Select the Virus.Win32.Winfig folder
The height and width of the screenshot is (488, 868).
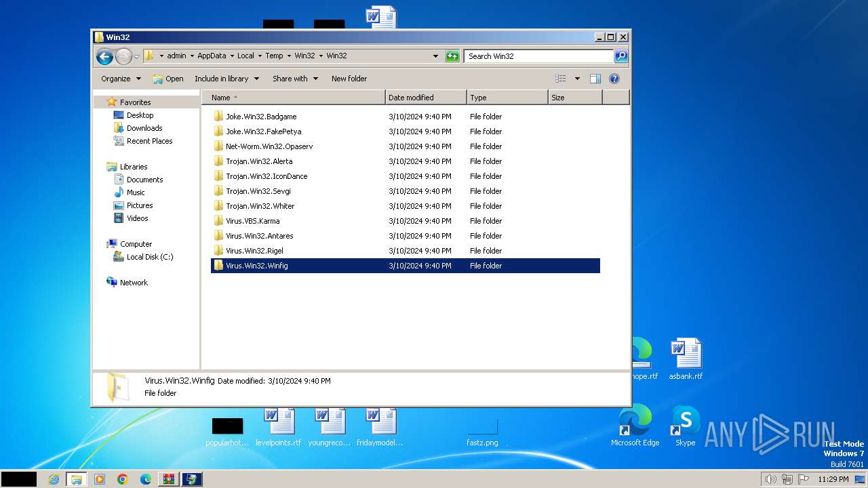pos(405,266)
